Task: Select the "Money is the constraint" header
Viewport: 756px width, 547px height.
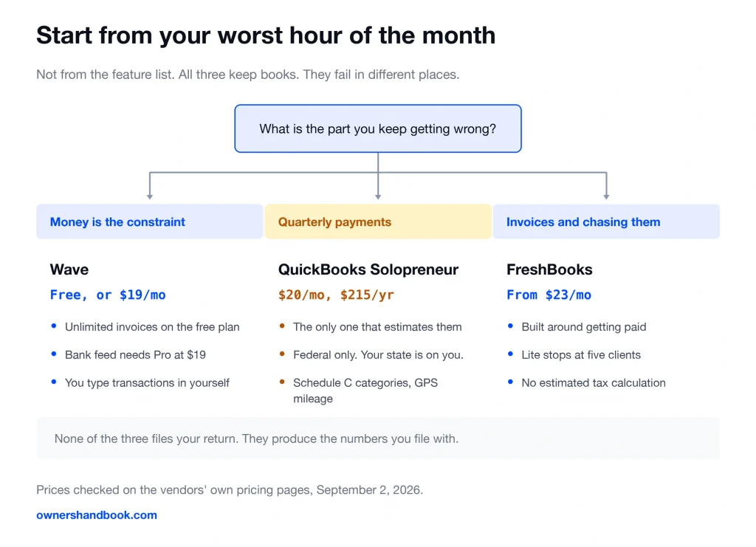Action: tap(150, 221)
